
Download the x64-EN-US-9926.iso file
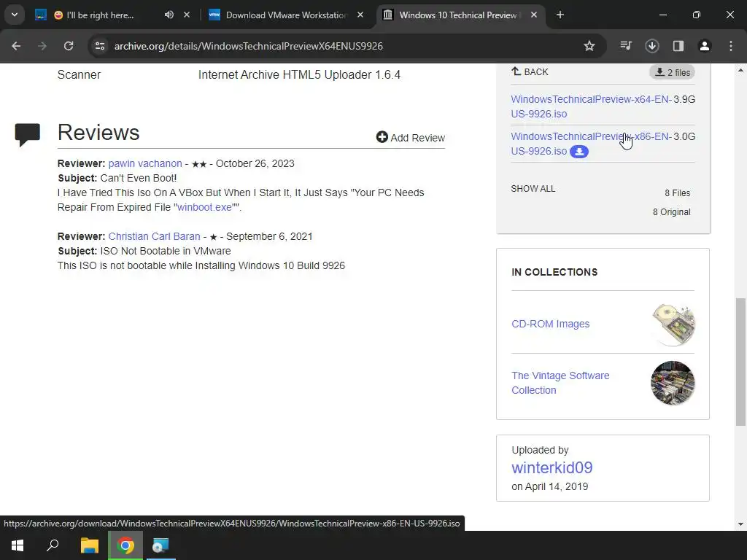(591, 106)
